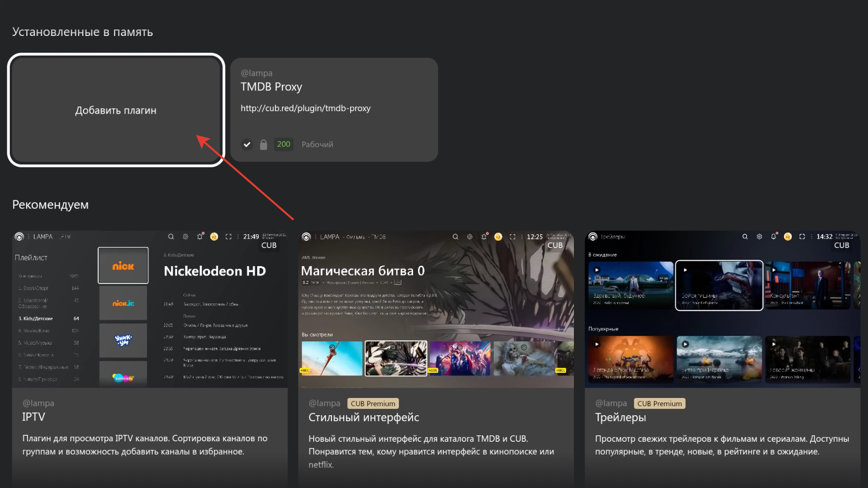Click CUB Premium badge on Стильный интерфейс

pos(373,403)
